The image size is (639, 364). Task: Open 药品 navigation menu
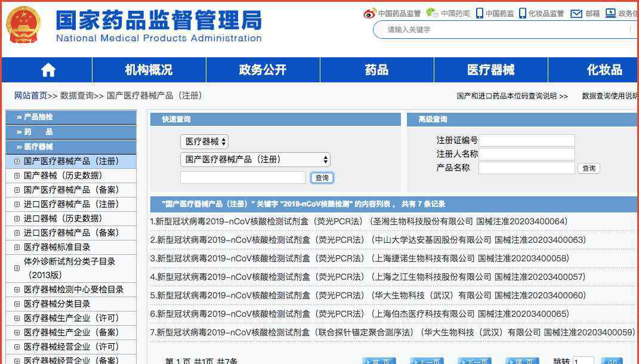376,70
